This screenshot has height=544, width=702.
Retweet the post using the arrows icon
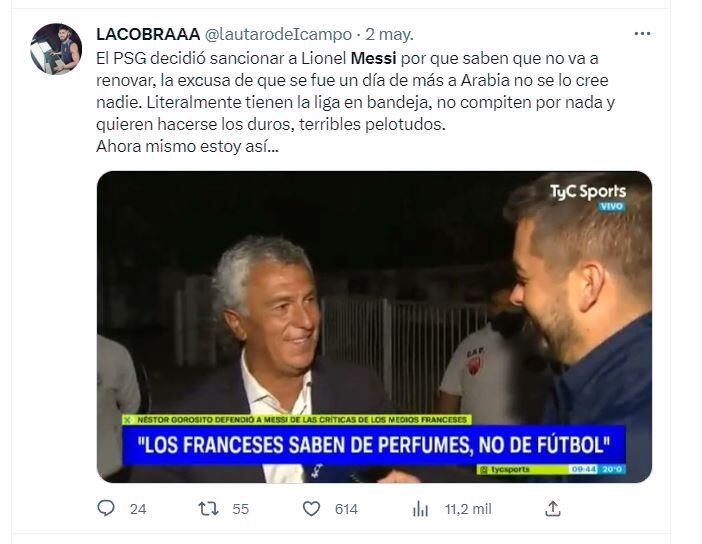tap(208, 509)
